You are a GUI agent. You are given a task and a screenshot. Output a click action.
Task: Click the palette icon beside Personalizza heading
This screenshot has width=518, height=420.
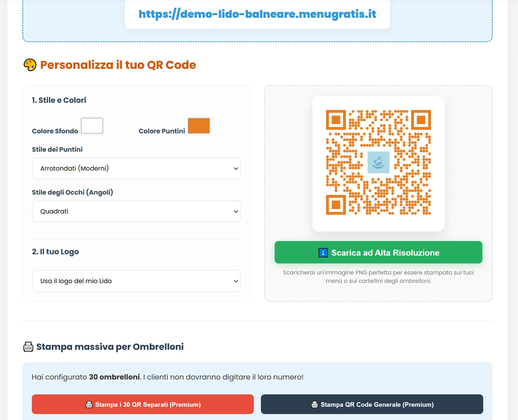[x=30, y=65]
